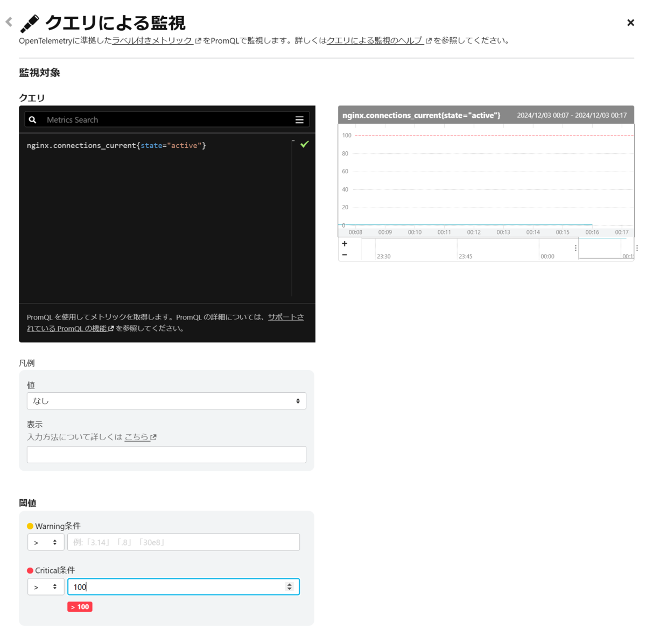Zoom out the graph with minus button
This screenshot has width=646, height=644.
345,255
